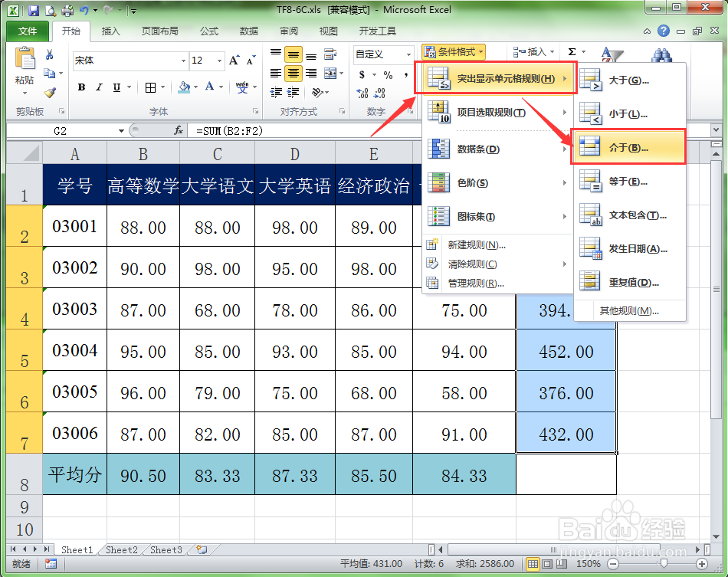This screenshot has height=577, width=728.
Task: Click the Save icon in quick access toolbar
Action: pos(34,10)
